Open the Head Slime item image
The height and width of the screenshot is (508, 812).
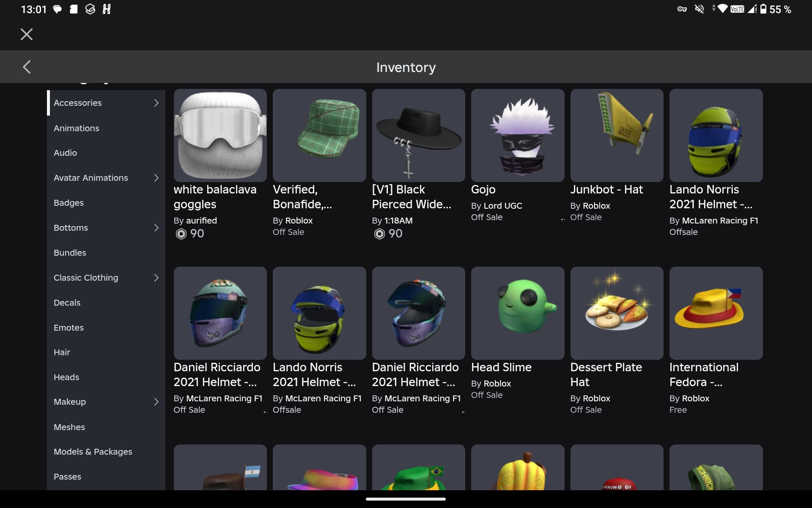click(518, 313)
